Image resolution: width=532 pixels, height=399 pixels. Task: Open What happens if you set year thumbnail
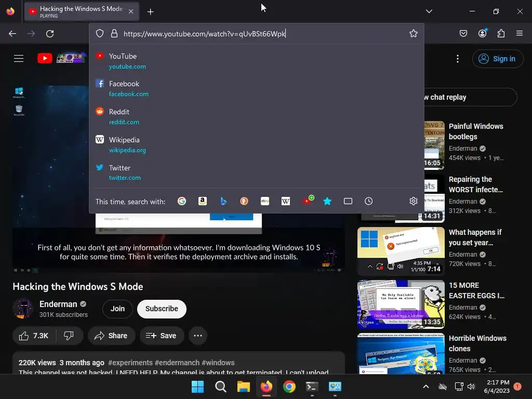[x=401, y=251]
